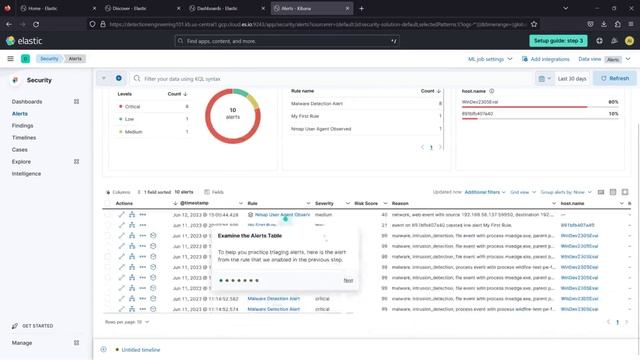Image resolution: width=640 pixels, height=360 pixels.
Task: Go to Cases in the Security sidebar
Action: [x=20, y=150]
